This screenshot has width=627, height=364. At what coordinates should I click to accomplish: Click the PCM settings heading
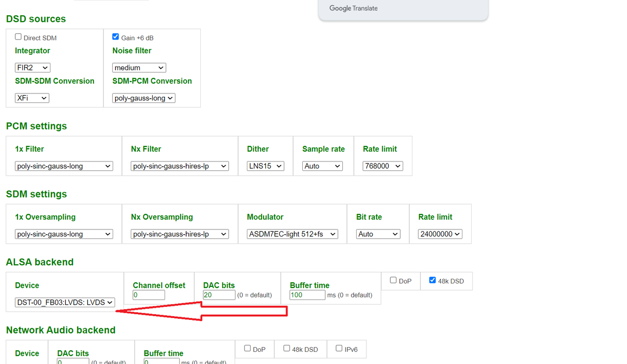click(x=36, y=126)
